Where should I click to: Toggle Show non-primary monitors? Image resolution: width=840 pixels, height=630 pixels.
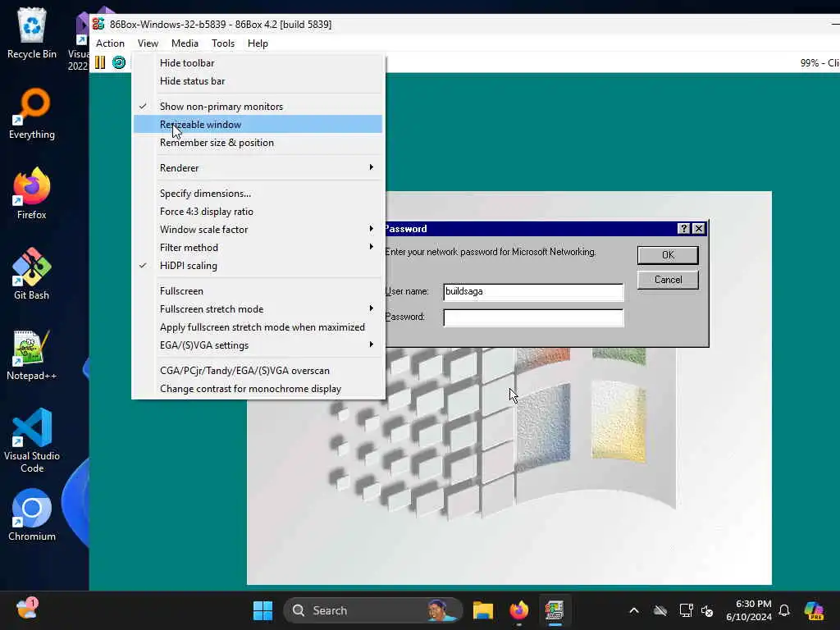click(x=258, y=106)
